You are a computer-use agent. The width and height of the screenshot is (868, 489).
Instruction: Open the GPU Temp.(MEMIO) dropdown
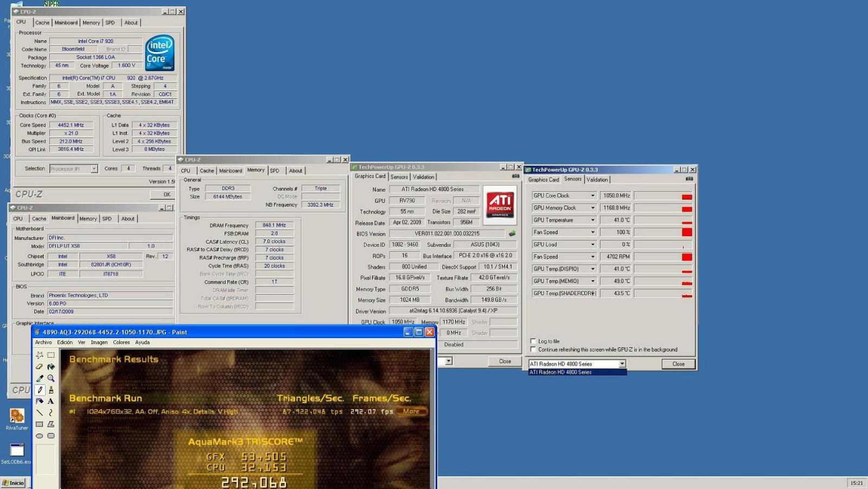pos(592,281)
